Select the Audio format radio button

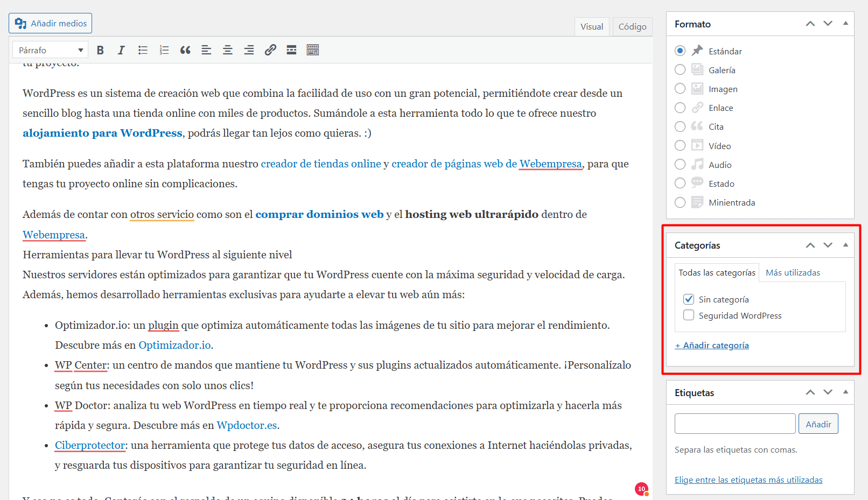(680, 164)
